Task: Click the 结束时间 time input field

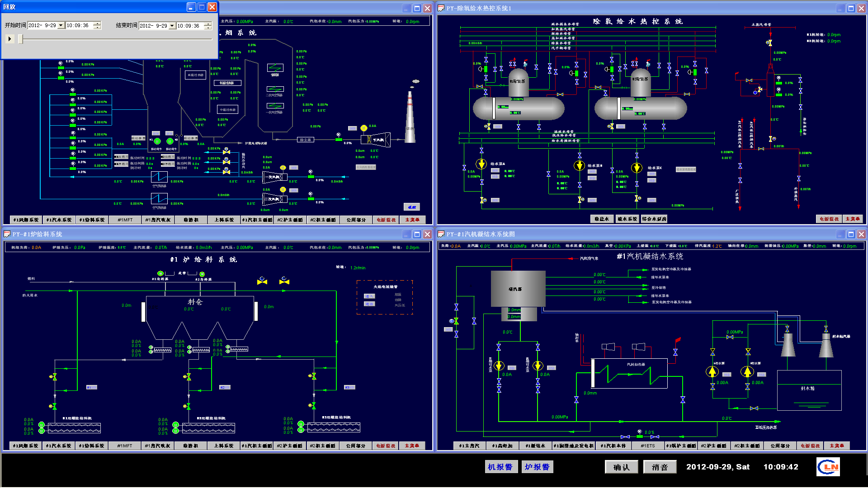Action: pyautogui.click(x=189, y=26)
